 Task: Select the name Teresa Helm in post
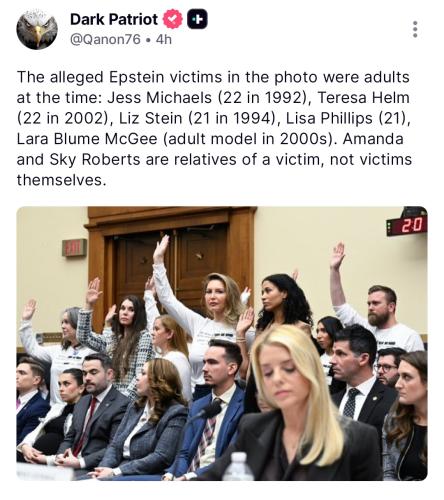[x=364, y=98]
